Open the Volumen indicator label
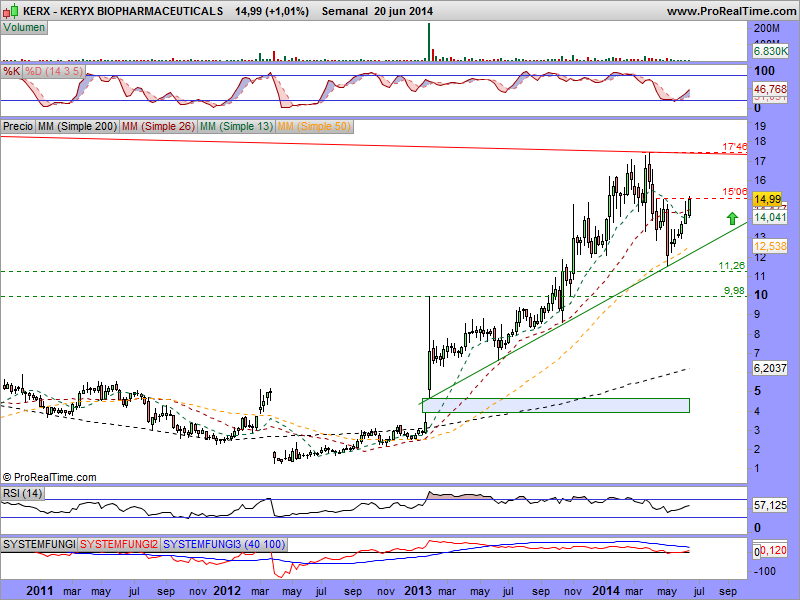The height and width of the screenshot is (600, 800). coord(24,28)
